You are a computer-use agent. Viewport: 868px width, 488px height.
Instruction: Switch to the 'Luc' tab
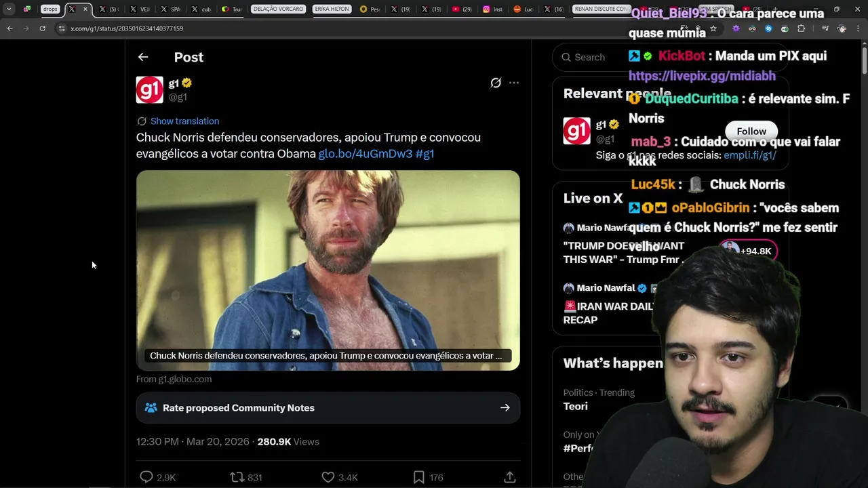click(x=524, y=9)
